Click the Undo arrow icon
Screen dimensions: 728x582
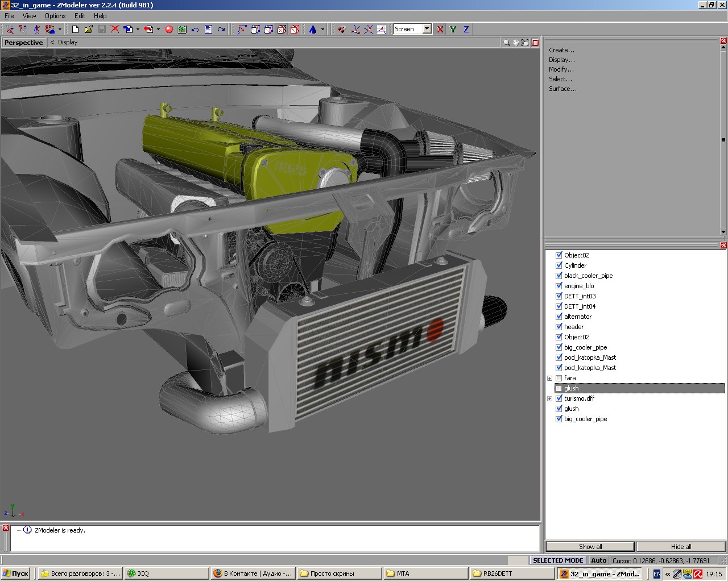click(x=195, y=29)
